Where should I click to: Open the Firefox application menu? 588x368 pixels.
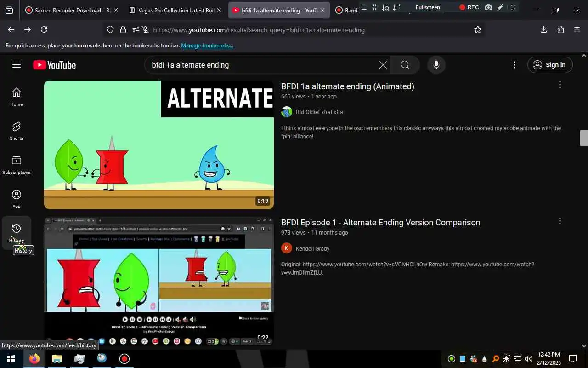[577, 29]
